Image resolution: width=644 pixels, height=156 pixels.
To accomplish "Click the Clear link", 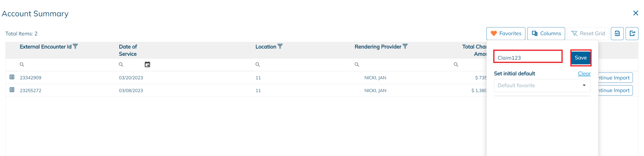I will (x=584, y=74).
